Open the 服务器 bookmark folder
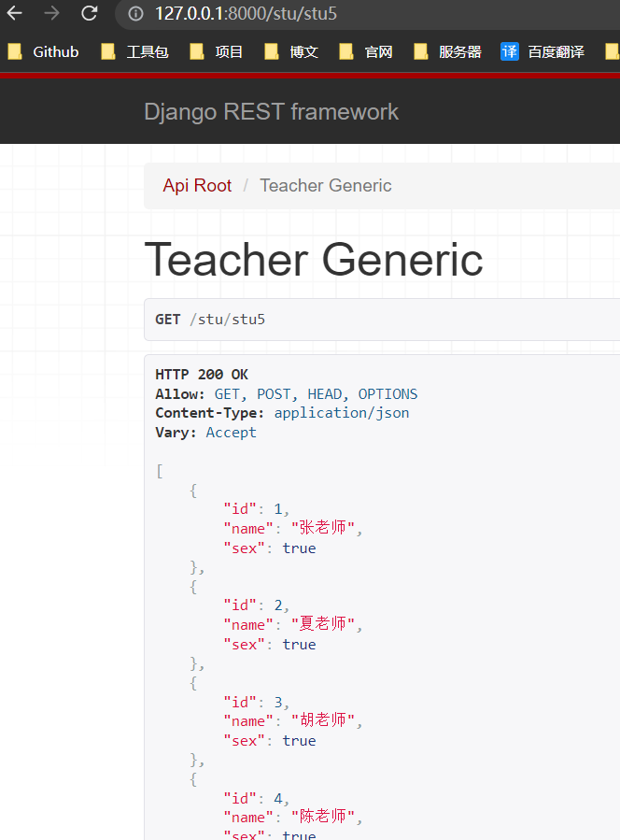Image resolution: width=620 pixels, height=840 pixels. coord(447,52)
